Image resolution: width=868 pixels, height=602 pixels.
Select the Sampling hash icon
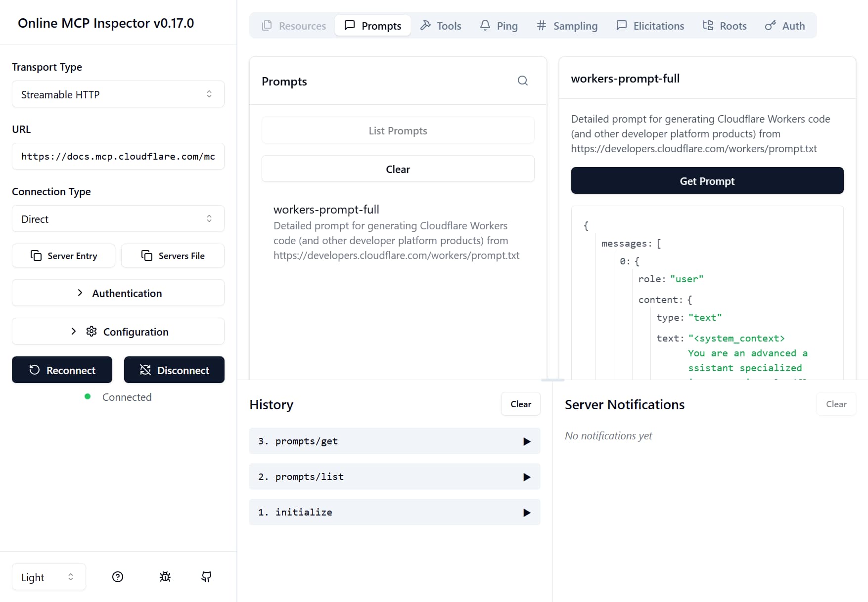pos(541,26)
